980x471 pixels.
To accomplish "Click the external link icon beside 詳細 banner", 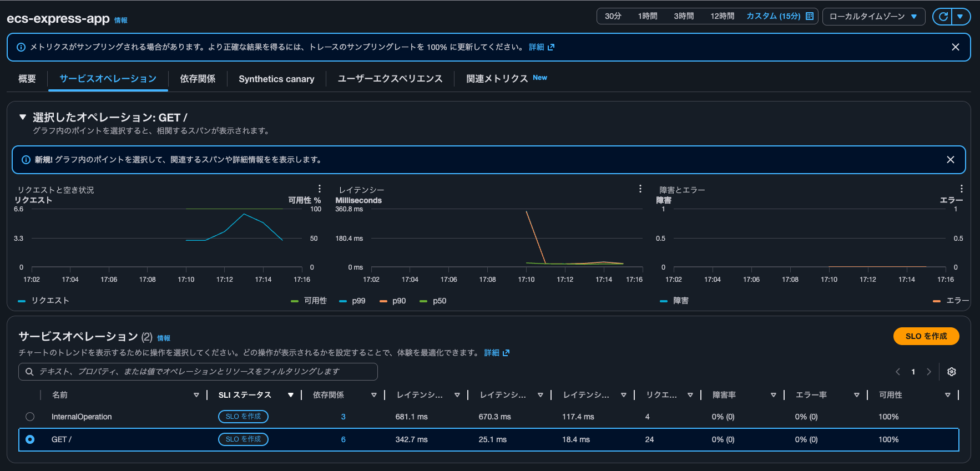I will click(551, 47).
